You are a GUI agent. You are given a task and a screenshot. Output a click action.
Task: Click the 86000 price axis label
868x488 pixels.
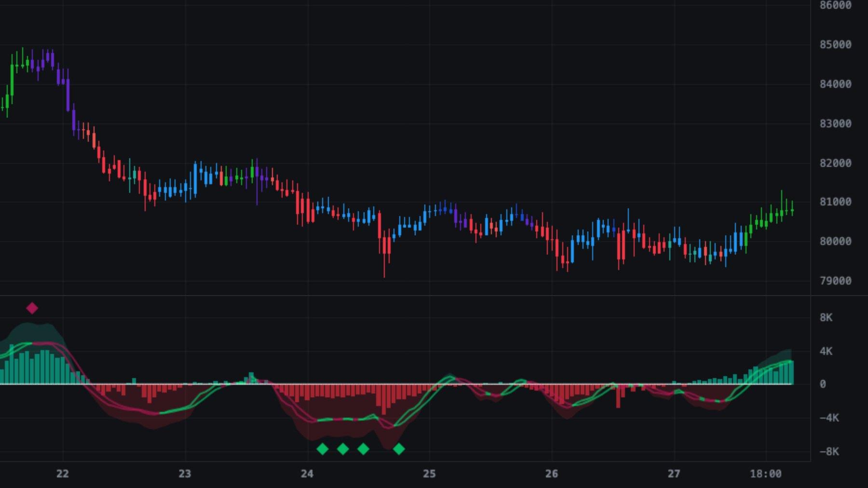(x=835, y=5)
